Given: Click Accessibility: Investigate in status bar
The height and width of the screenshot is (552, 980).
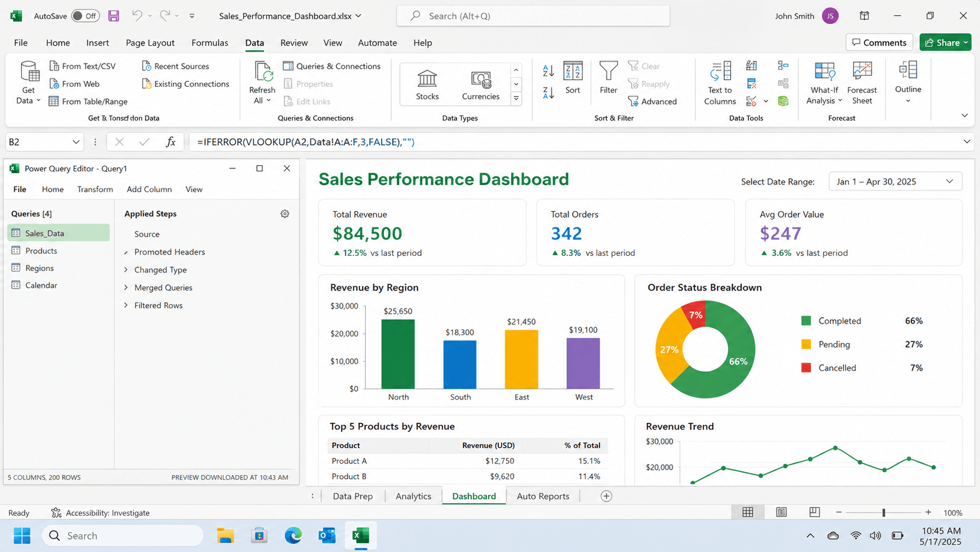Looking at the screenshot, I should [x=100, y=513].
